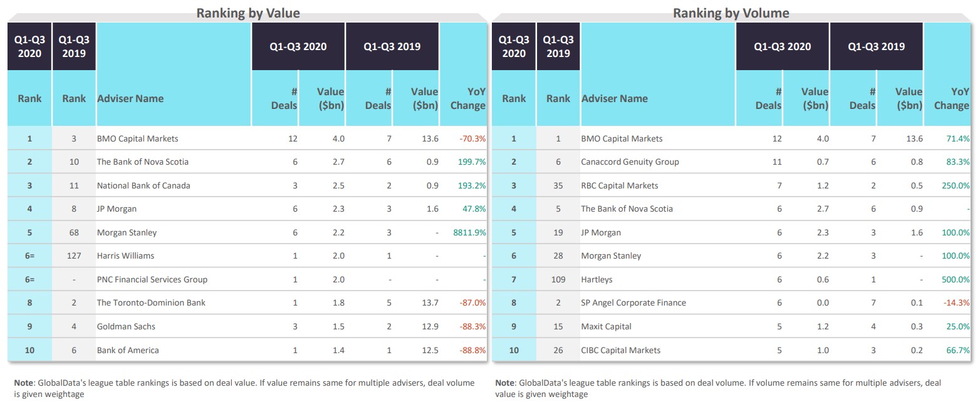Click the -70.3% YoY change value

tap(472, 138)
